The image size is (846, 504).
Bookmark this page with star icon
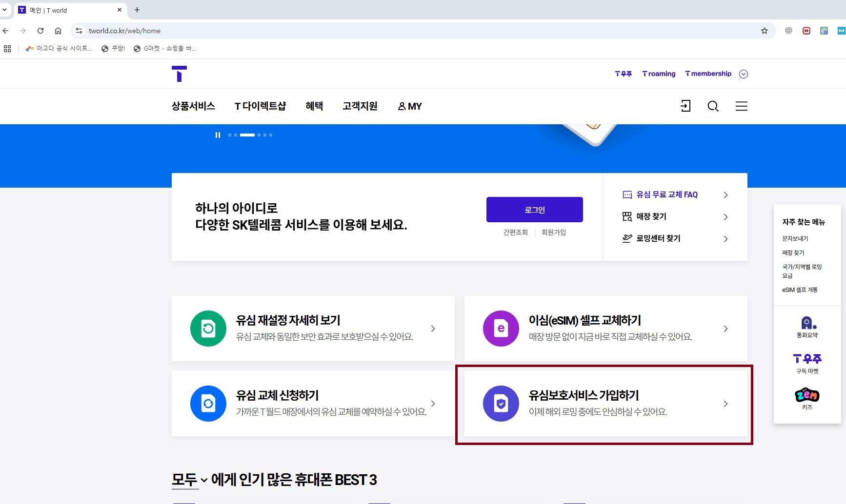[x=765, y=31]
